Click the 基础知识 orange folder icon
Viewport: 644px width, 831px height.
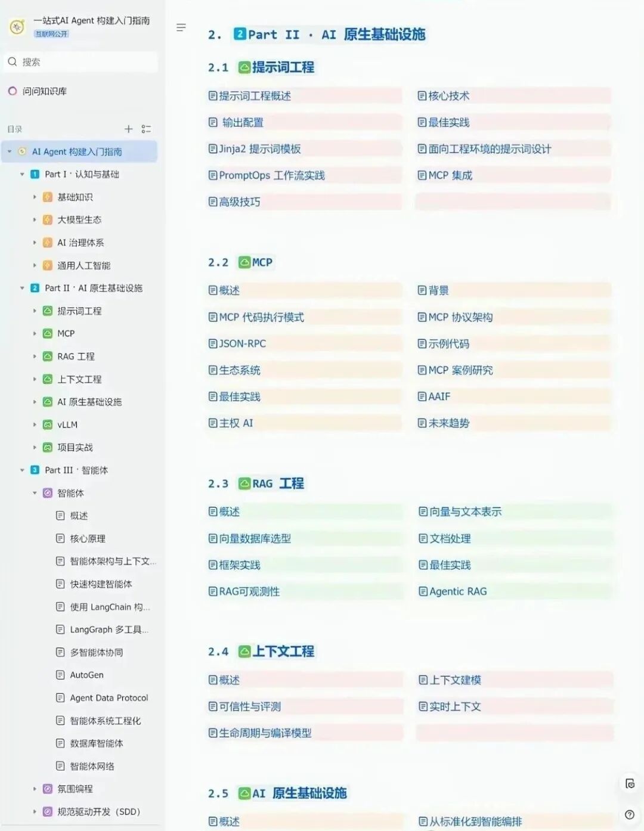(x=48, y=197)
